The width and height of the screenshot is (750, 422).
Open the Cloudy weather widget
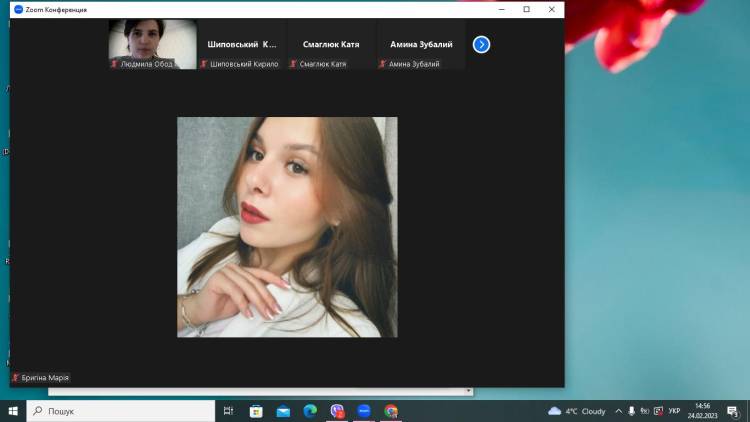click(578, 411)
